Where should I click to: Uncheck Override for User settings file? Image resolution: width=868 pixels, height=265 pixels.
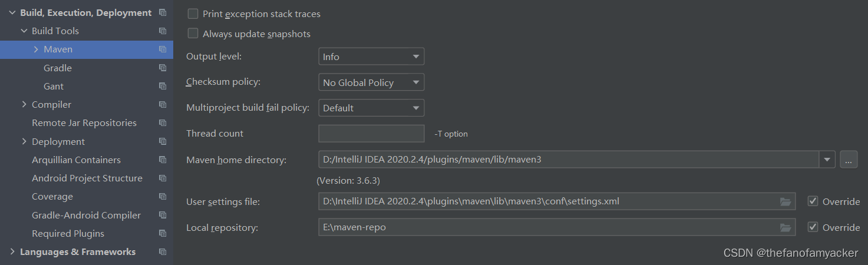point(813,201)
